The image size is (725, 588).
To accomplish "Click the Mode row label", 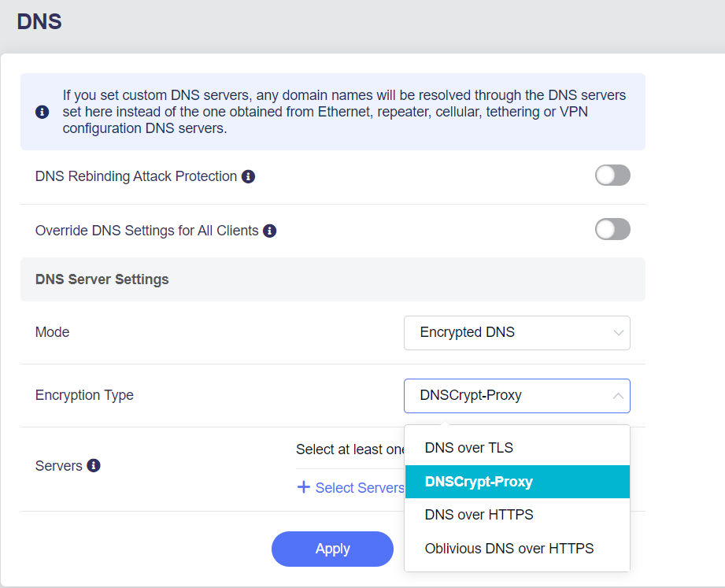I will coord(53,332).
